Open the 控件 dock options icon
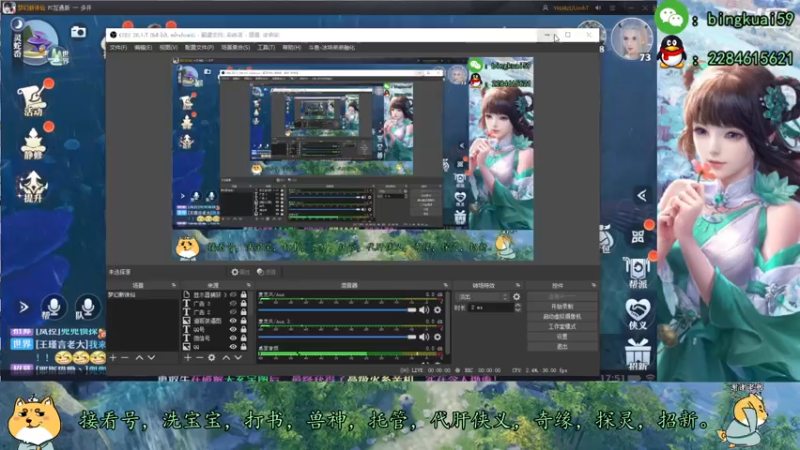800x450 pixels. [593, 285]
